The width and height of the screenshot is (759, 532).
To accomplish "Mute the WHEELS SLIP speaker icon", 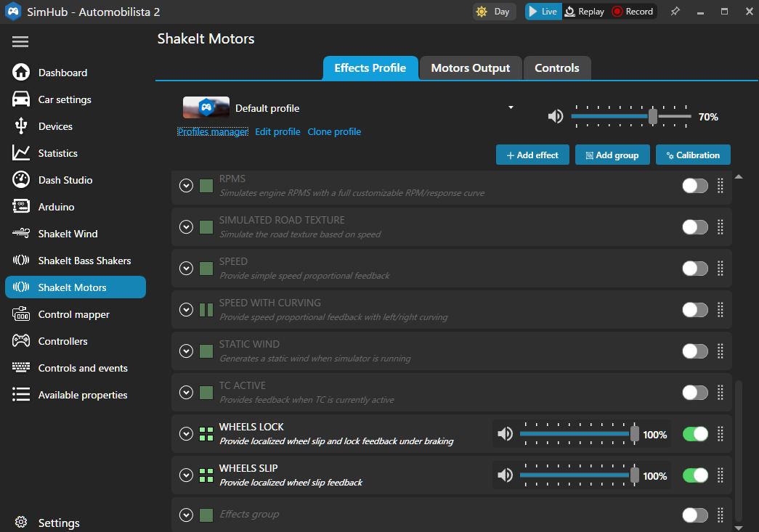I will 505,475.
